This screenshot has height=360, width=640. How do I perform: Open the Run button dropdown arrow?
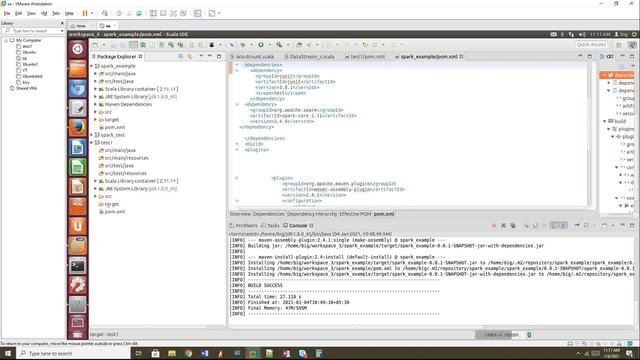pos(269,45)
